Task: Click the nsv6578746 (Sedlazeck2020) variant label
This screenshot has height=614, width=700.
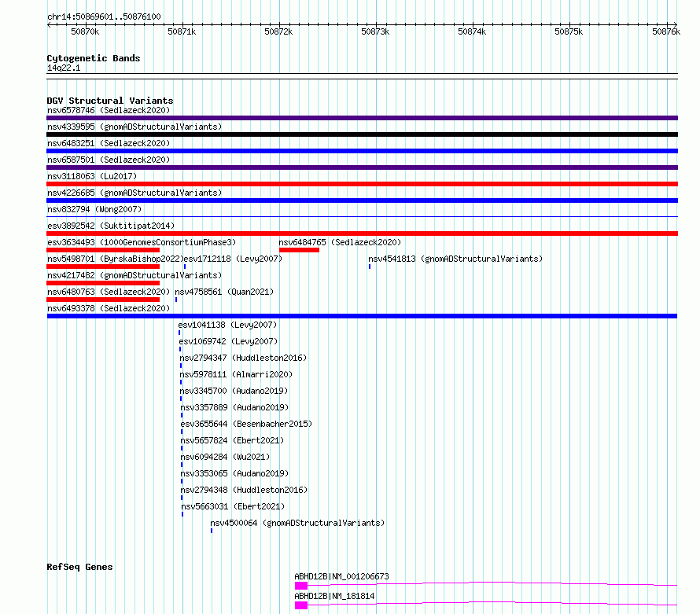Action: pyautogui.click(x=109, y=110)
